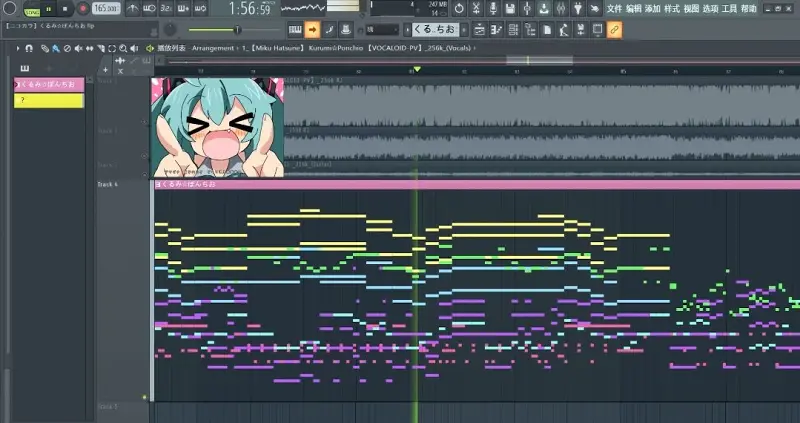Image resolution: width=800 pixels, height=423 pixels.
Task: Select the pencil draw tool
Action: coord(45,48)
